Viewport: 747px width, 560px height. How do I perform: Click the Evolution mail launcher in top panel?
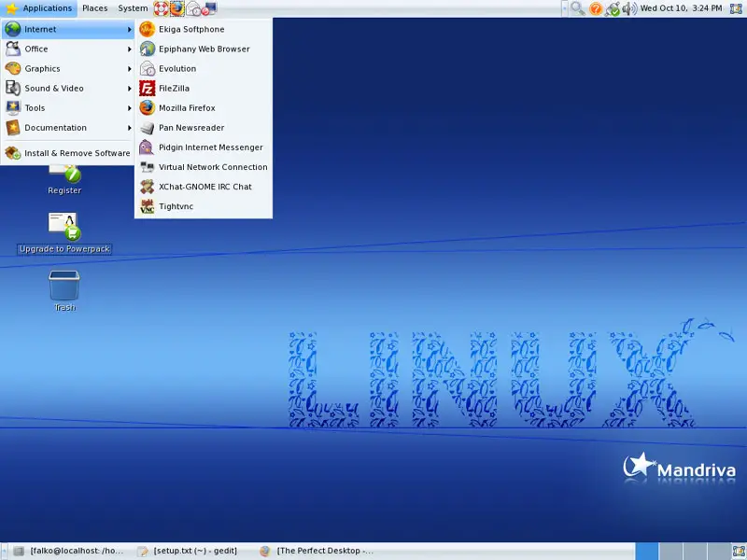[x=193, y=8]
